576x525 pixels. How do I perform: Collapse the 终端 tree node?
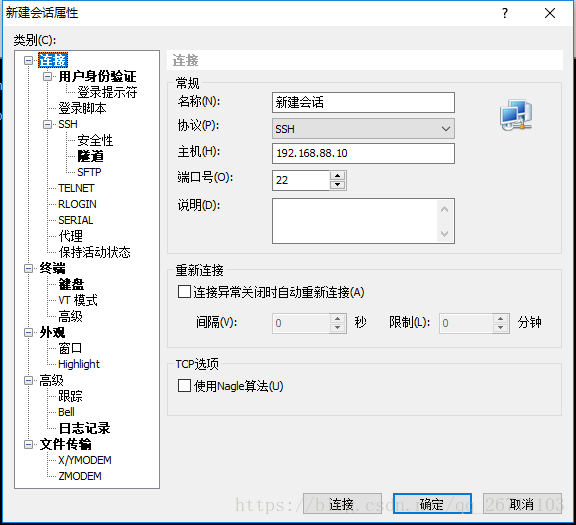point(28,268)
